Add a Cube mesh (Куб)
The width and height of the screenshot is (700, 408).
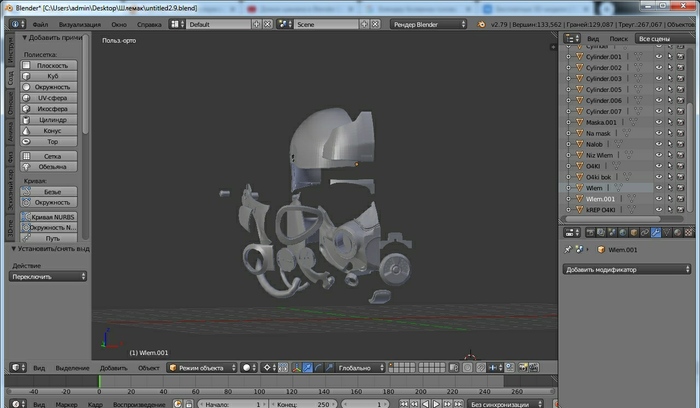click(52, 76)
